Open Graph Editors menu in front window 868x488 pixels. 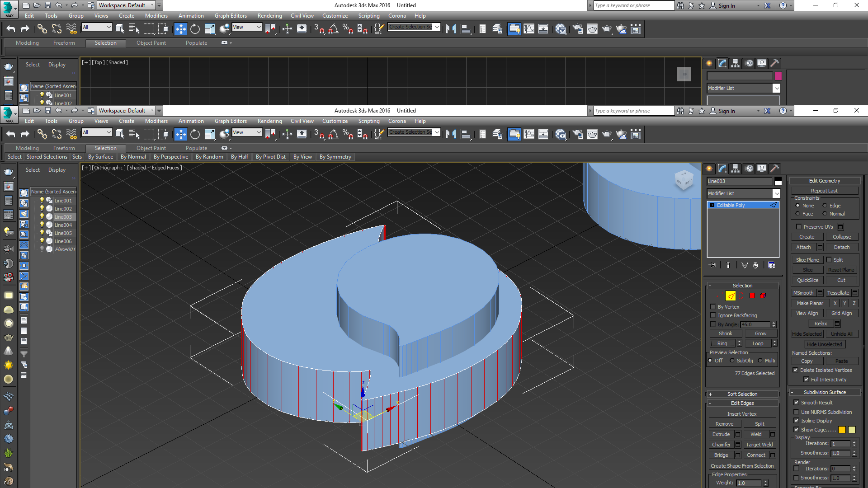tap(231, 121)
